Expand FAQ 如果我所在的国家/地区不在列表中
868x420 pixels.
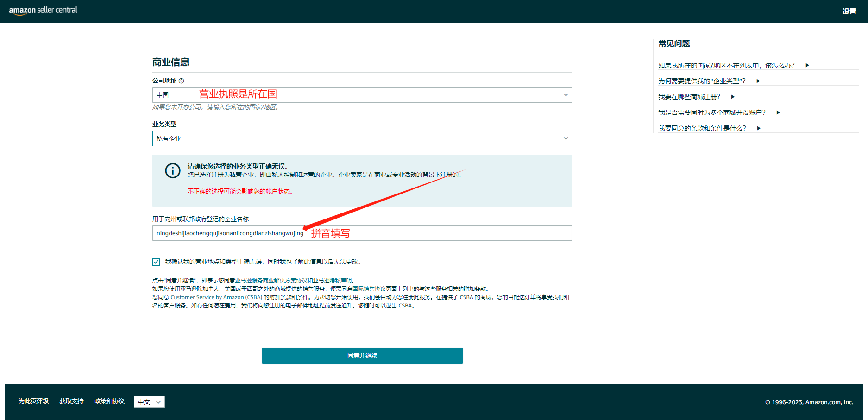[733, 65]
